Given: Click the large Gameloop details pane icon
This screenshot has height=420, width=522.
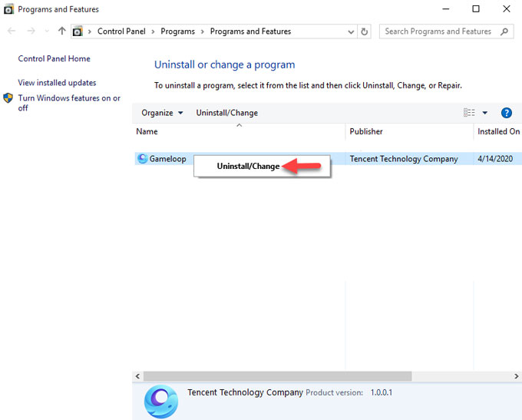Looking at the screenshot, I should [161, 402].
